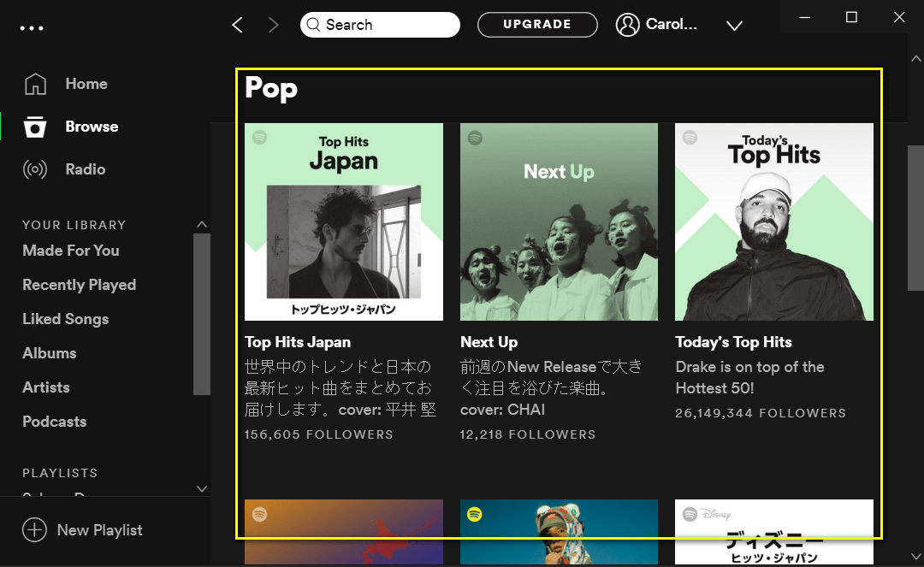Go forward with the right arrow
This screenshot has height=567, width=924.
pyautogui.click(x=274, y=25)
